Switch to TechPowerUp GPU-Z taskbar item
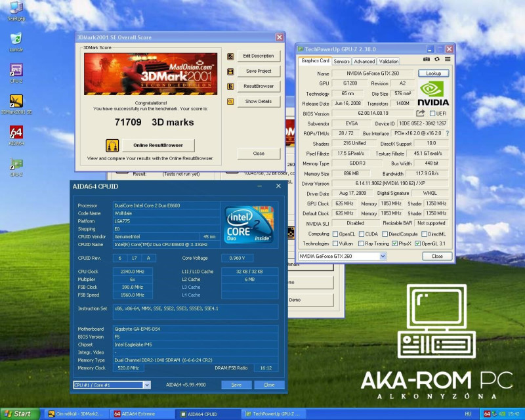Screen dimensions: 525x420 click(x=273, y=414)
